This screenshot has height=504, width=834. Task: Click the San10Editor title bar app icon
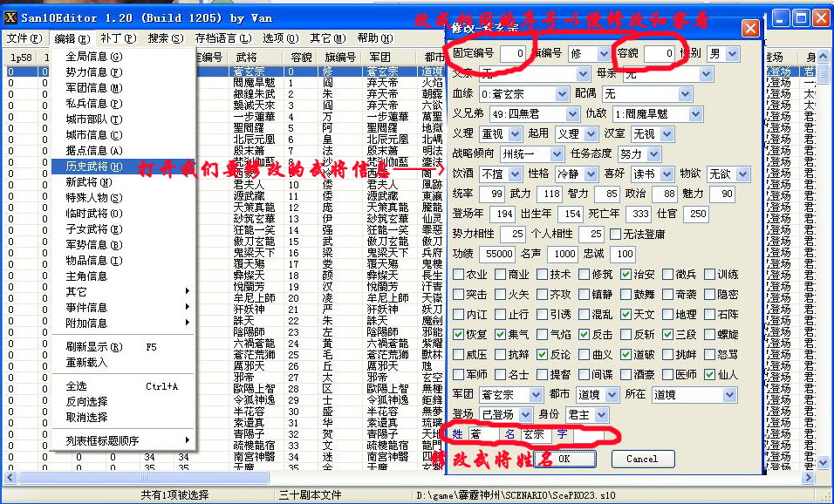[10, 17]
